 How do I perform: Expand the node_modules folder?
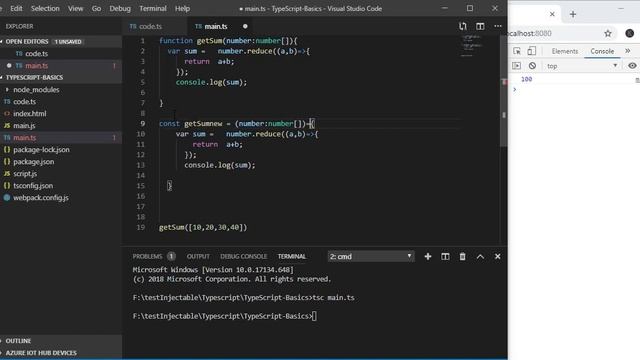(x=36, y=89)
